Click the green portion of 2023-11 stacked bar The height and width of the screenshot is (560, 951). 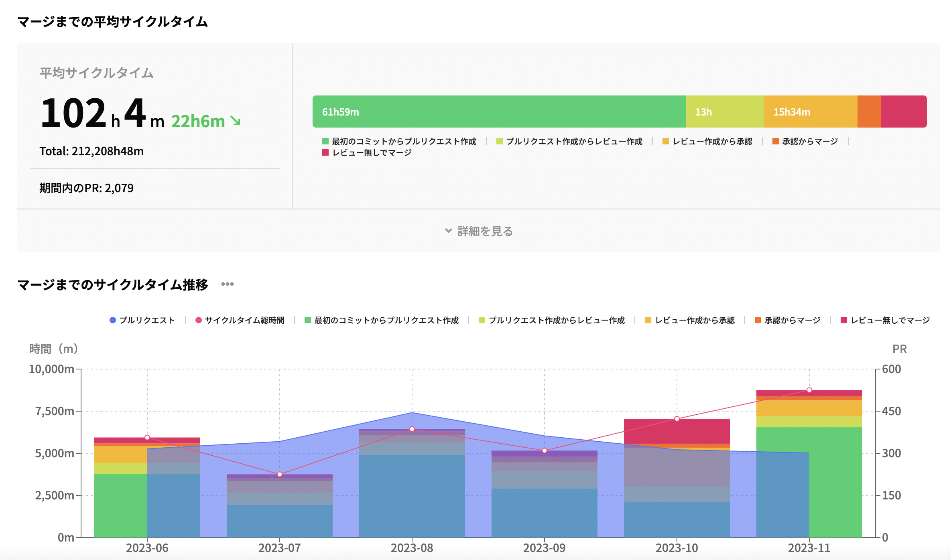click(835, 481)
